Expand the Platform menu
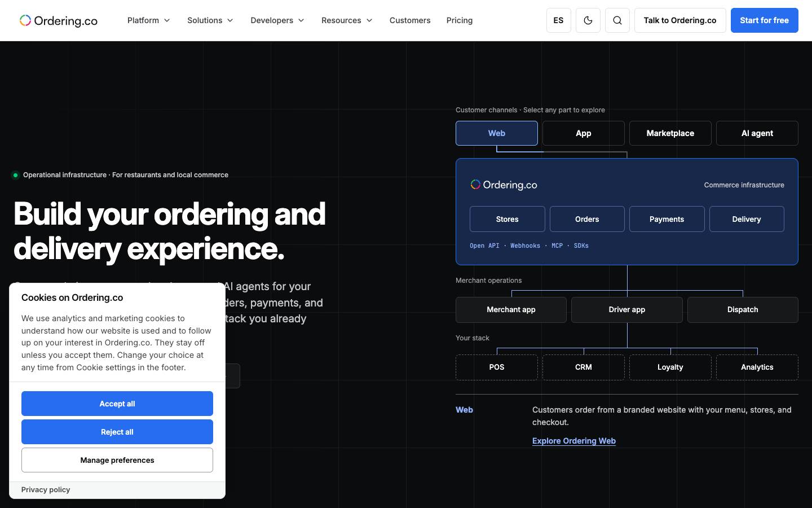The image size is (812, 508). coord(149,20)
